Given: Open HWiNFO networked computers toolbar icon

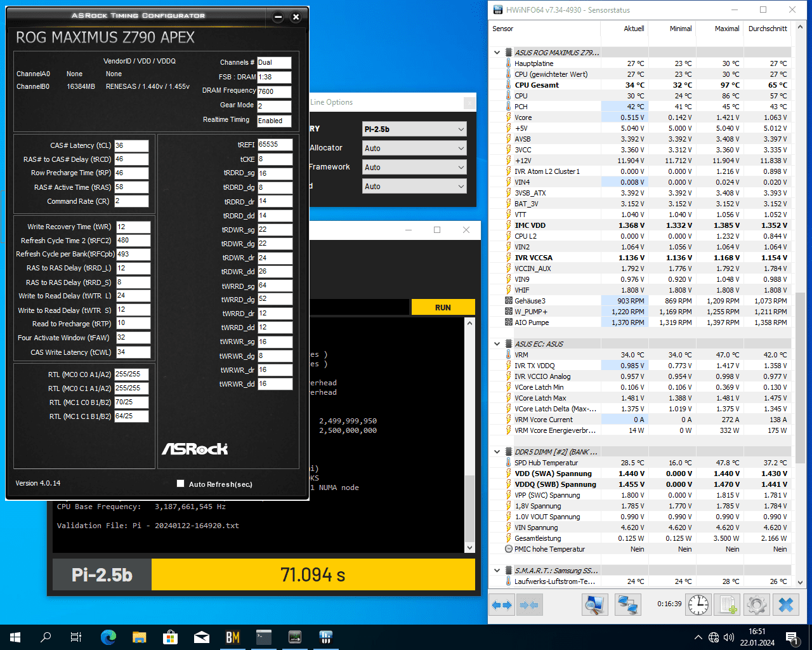Looking at the screenshot, I should pyautogui.click(x=628, y=605).
